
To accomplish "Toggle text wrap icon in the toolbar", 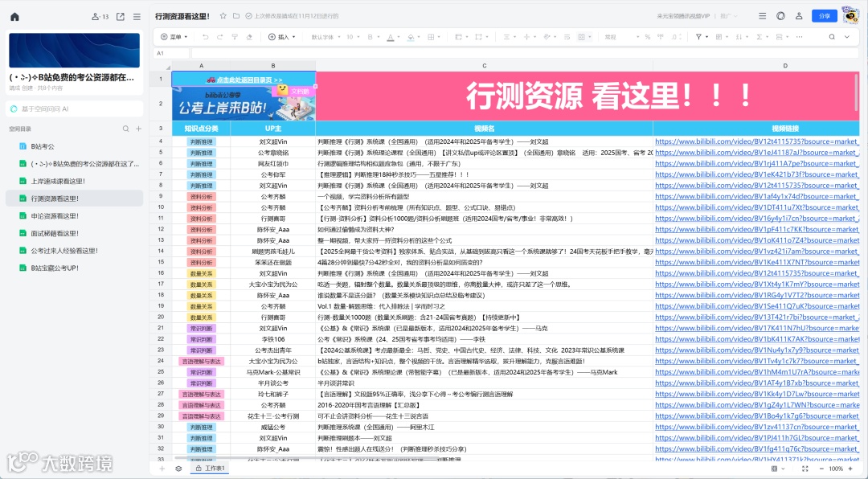I will coord(567,37).
